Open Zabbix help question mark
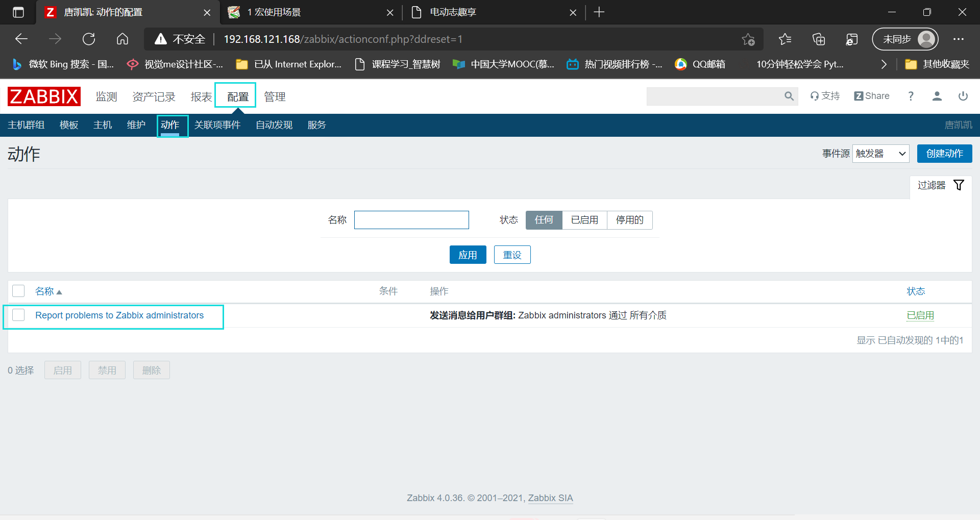This screenshot has height=520, width=980. pyautogui.click(x=911, y=96)
